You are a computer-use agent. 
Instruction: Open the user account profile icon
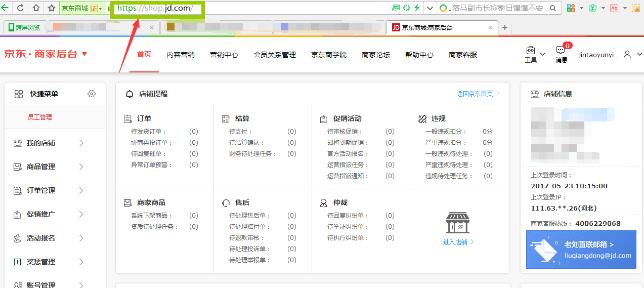627,54
